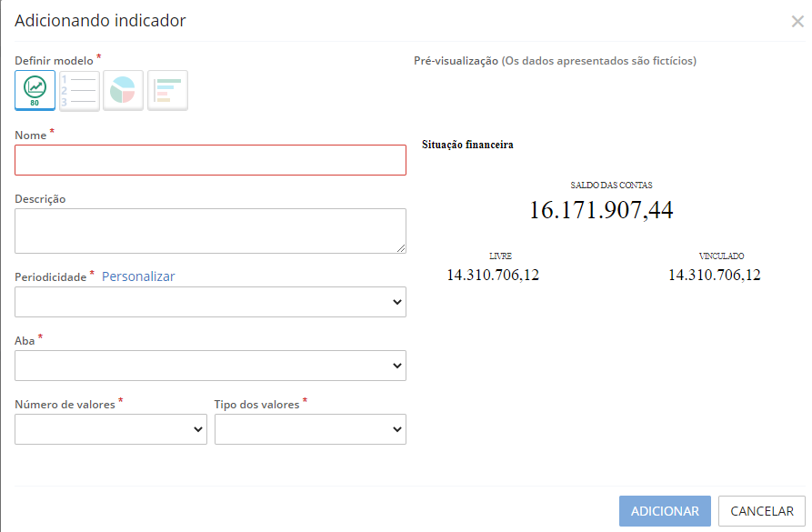Choose the pie chart model icon

click(x=123, y=90)
